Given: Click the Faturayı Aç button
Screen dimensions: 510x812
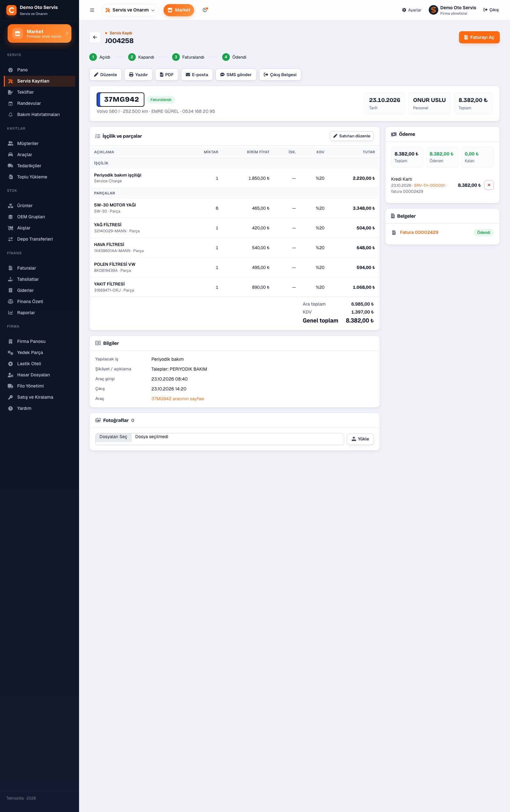Looking at the screenshot, I should click(x=479, y=37).
